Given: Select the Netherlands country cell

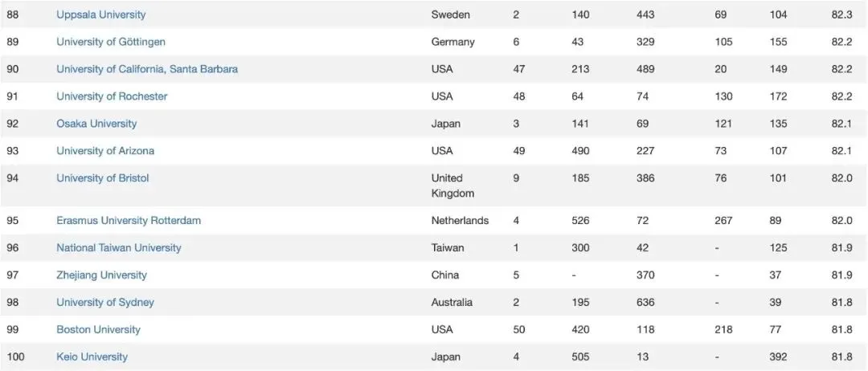Looking at the screenshot, I should pyautogui.click(x=460, y=220).
